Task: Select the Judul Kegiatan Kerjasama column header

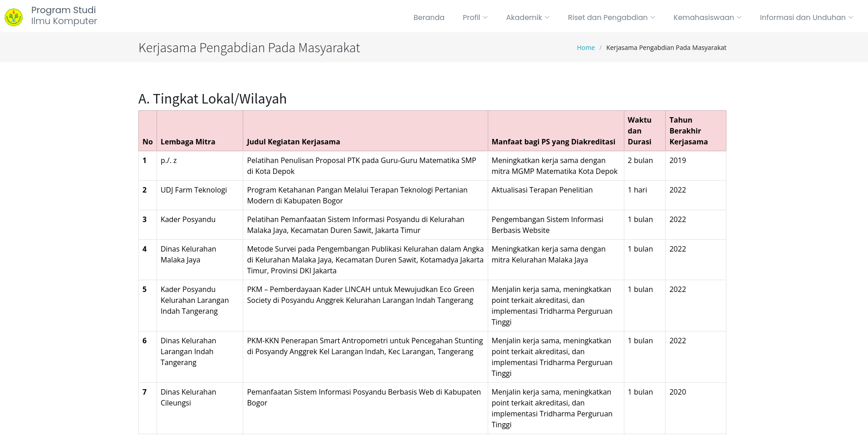Action: point(365,131)
